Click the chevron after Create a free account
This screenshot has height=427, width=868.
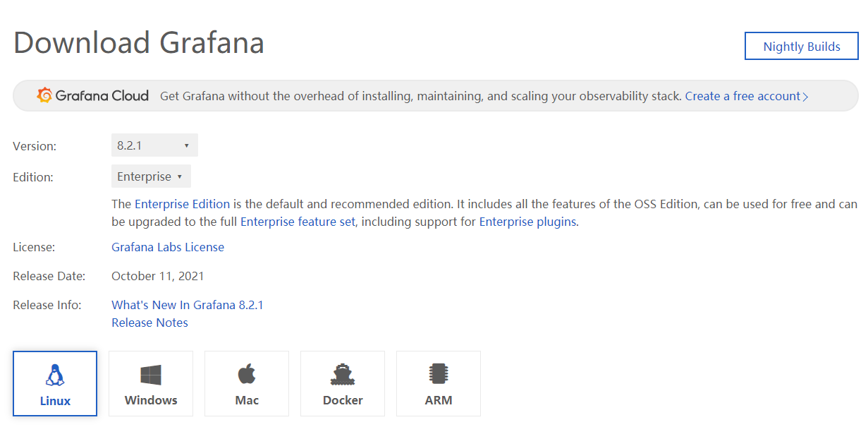[x=805, y=97]
